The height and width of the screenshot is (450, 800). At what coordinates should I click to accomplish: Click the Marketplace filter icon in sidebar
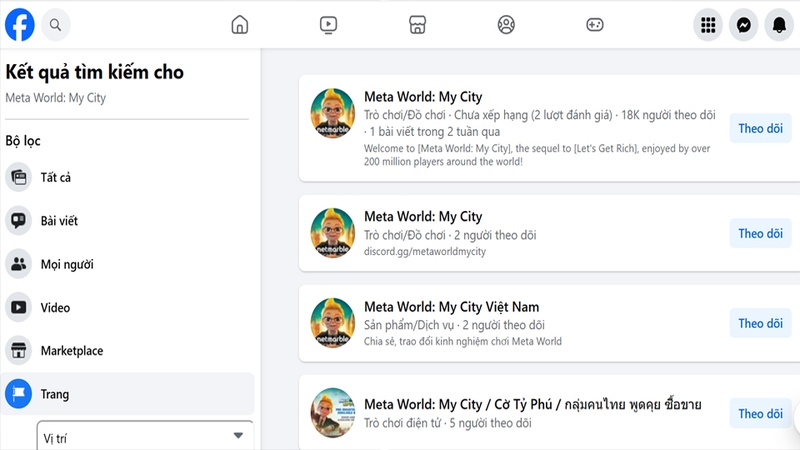tap(18, 351)
